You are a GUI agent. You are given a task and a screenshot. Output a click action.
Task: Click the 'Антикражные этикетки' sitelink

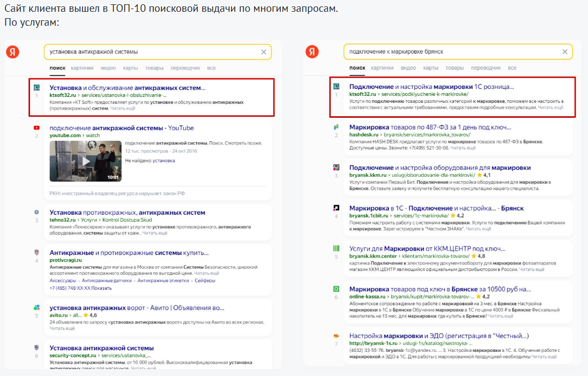pos(163,281)
